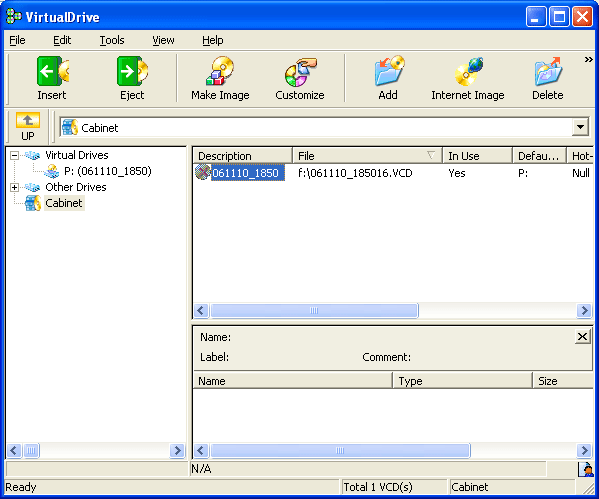This screenshot has height=499, width=599.
Task: Sort details by Size column header
Action: click(563, 381)
